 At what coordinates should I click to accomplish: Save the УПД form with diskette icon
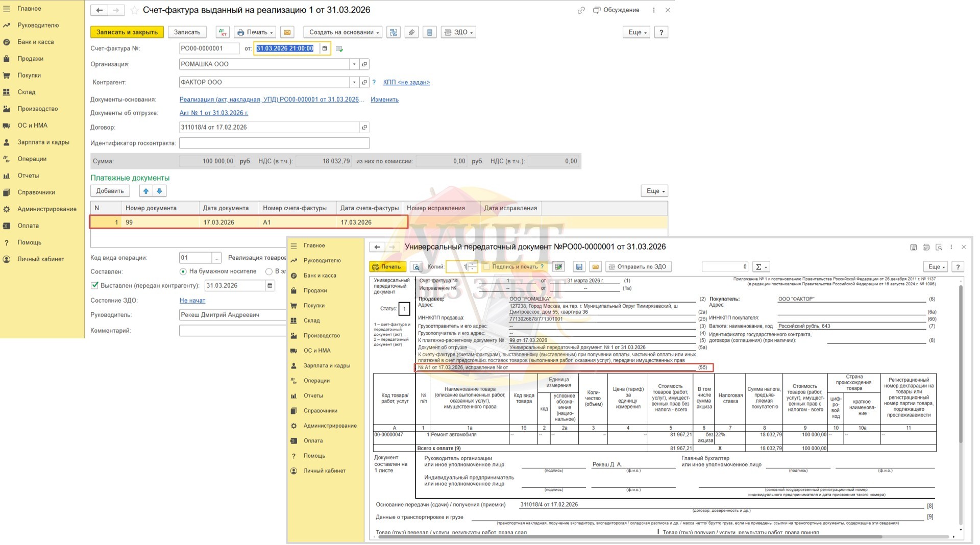[x=579, y=267]
